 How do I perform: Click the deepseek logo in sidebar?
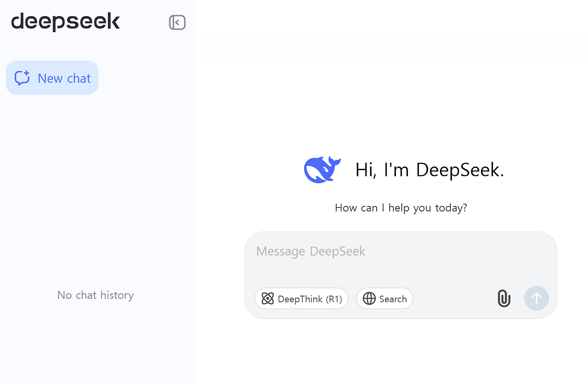[66, 22]
